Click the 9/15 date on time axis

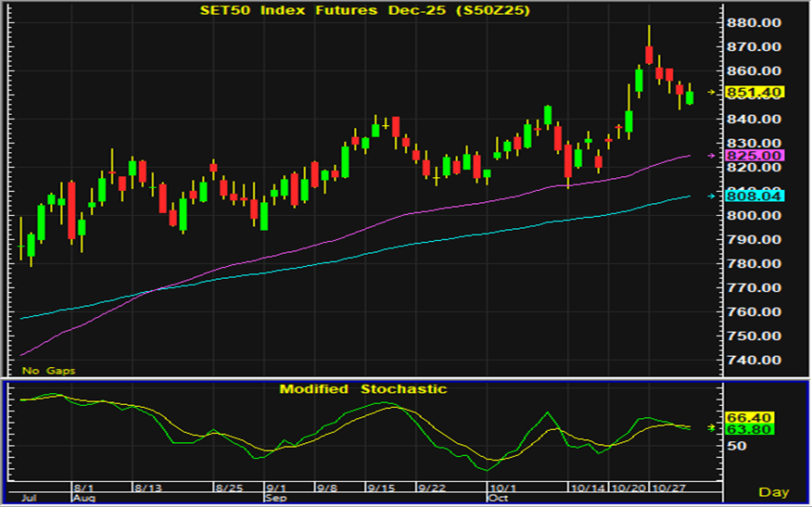[x=381, y=487]
